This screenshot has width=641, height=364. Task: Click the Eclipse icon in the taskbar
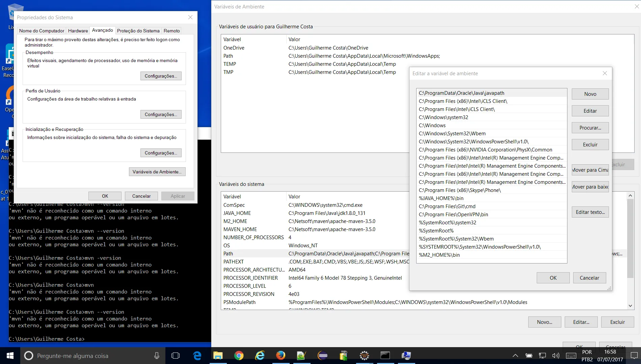click(323, 356)
